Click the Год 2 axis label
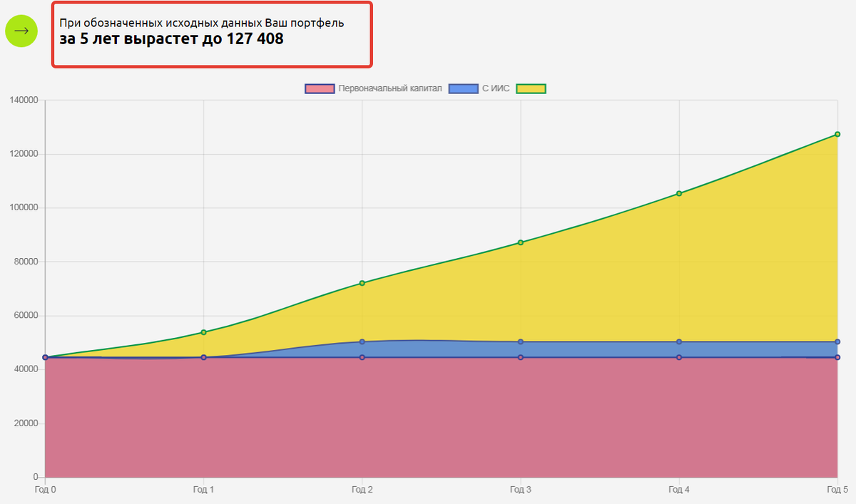The width and height of the screenshot is (856, 504). [362, 490]
